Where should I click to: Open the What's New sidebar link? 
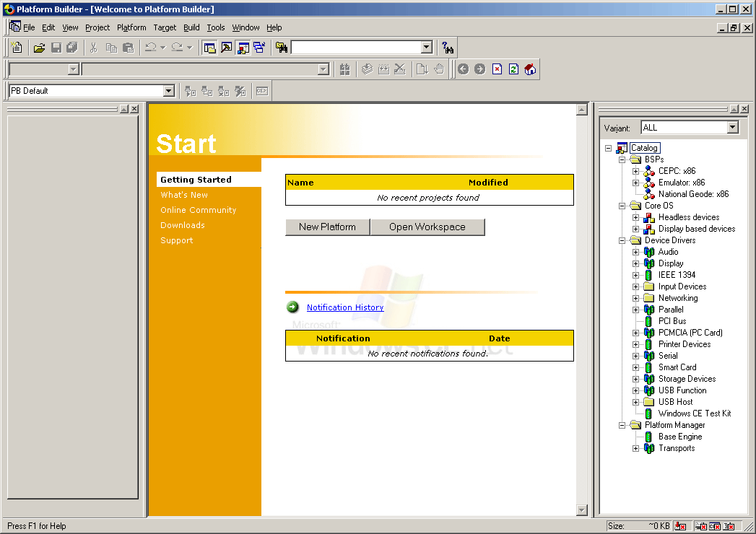pyautogui.click(x=184, y=195)
